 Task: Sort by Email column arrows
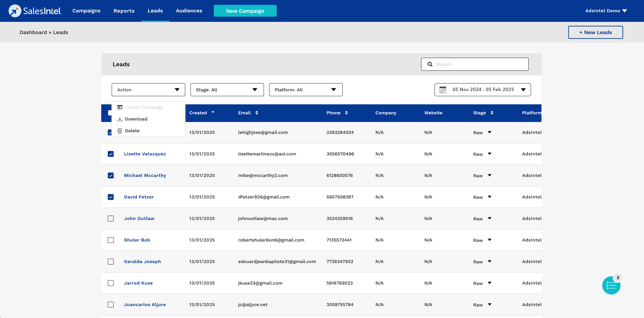(x=256, y=113)
